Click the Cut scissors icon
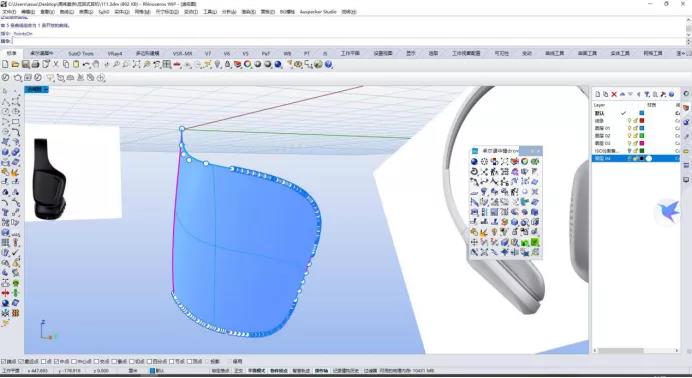This screenshot has width=692, height=378. tap(56, 64)
